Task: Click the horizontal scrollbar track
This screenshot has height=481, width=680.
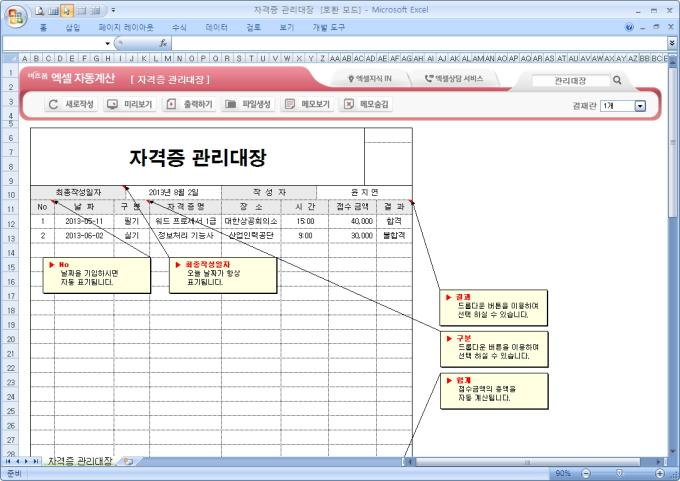Action: coord(533,462)
